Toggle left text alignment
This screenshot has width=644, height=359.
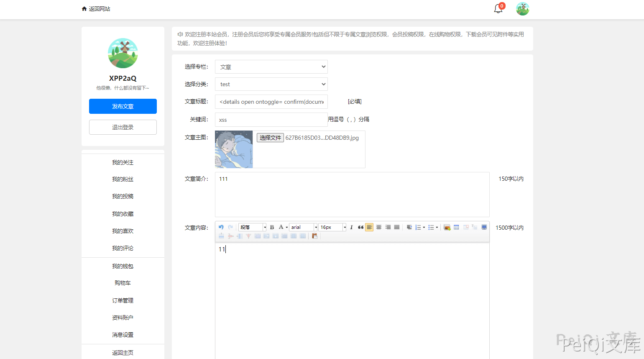pos(369,227)
